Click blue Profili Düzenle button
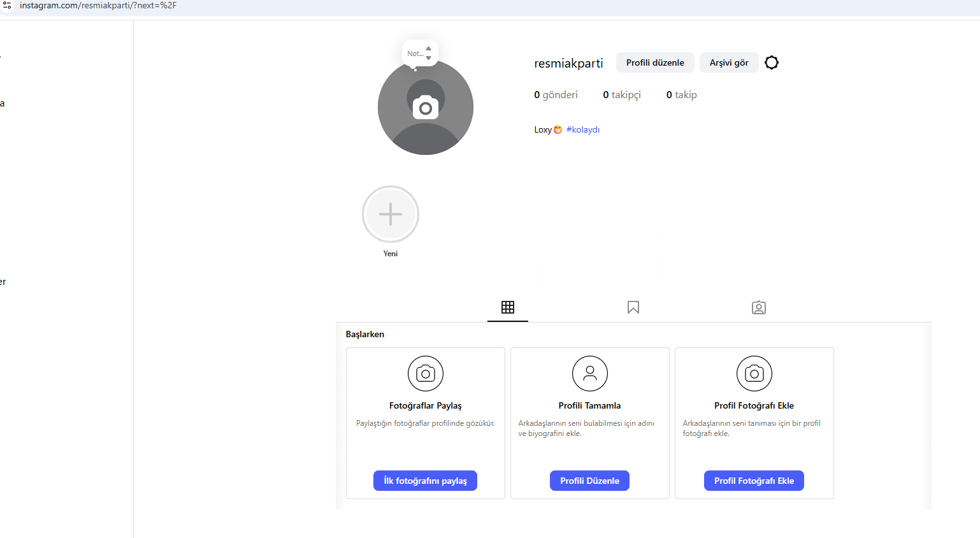 click(589, 481)
